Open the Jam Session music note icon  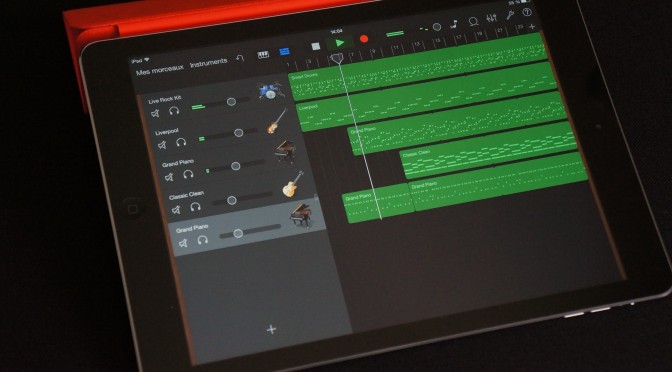pos(453,24)
